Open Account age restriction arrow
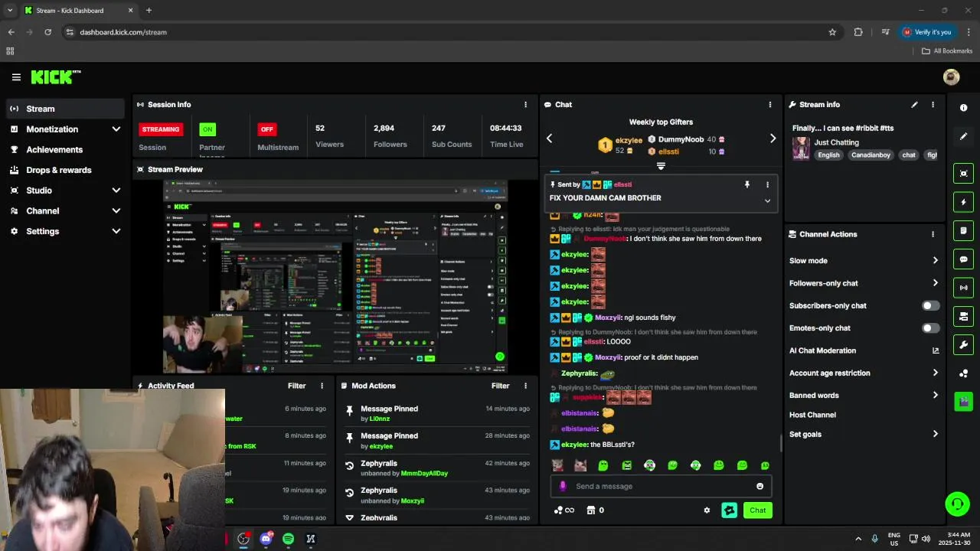 point(935,373)
